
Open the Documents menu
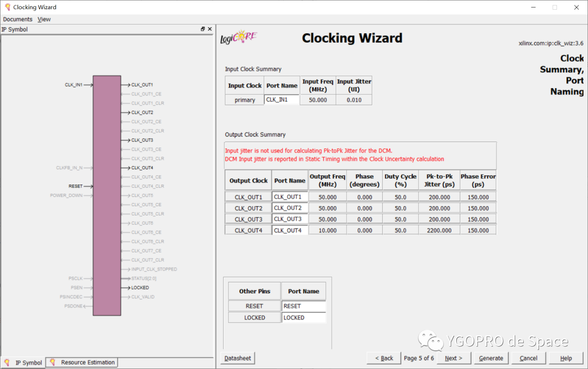pyautogui.click(x=17, y=19)
